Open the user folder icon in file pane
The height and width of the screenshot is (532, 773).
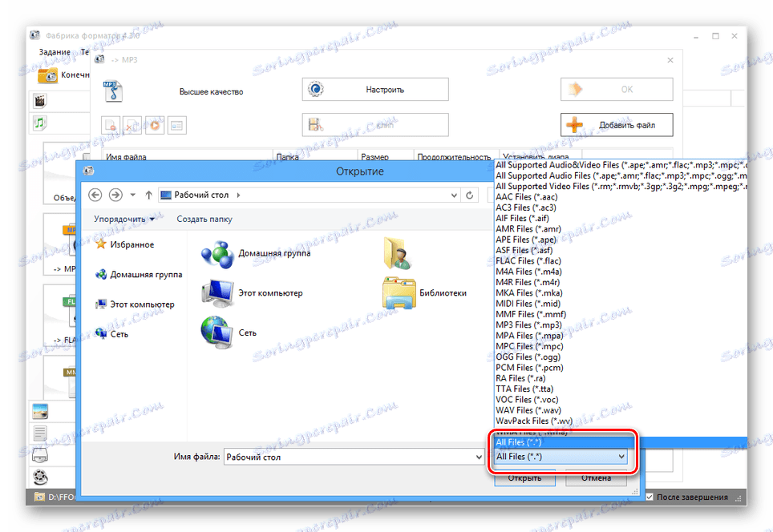point(398,253)
